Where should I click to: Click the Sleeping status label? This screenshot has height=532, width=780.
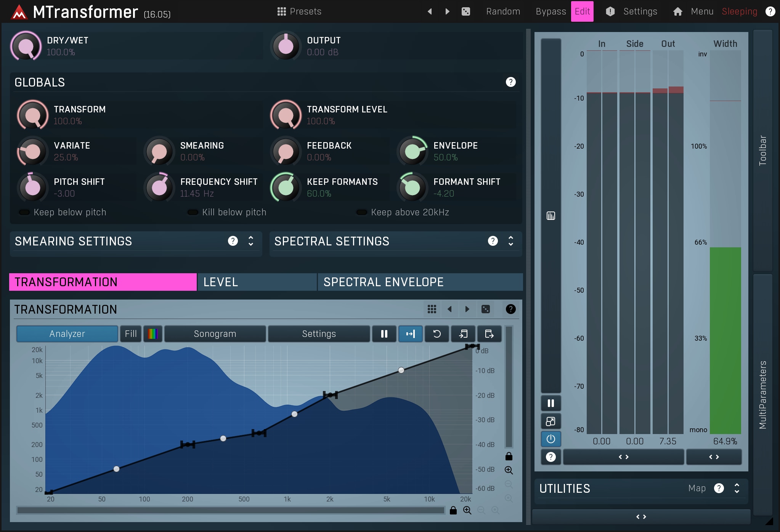coord(739,11)
